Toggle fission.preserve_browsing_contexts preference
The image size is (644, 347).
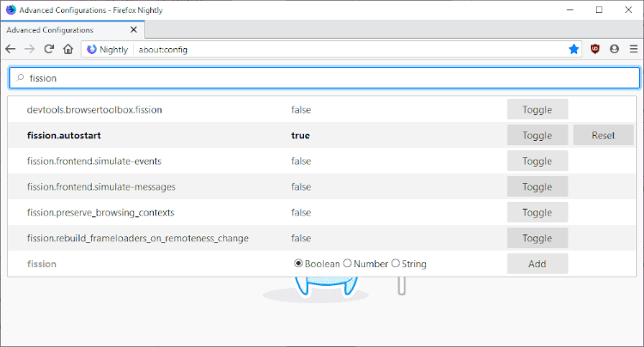(x=538, y=212)
